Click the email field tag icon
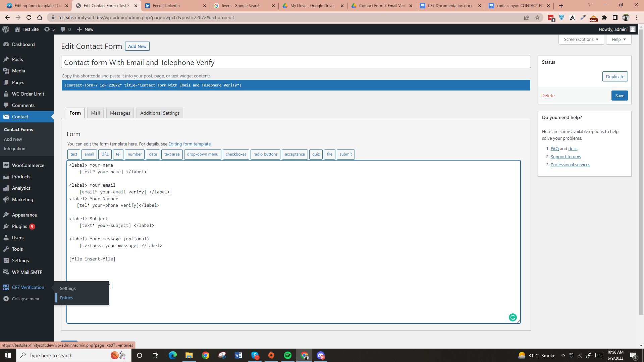This screenshot has width=644, height=362. tap(89, 154)
